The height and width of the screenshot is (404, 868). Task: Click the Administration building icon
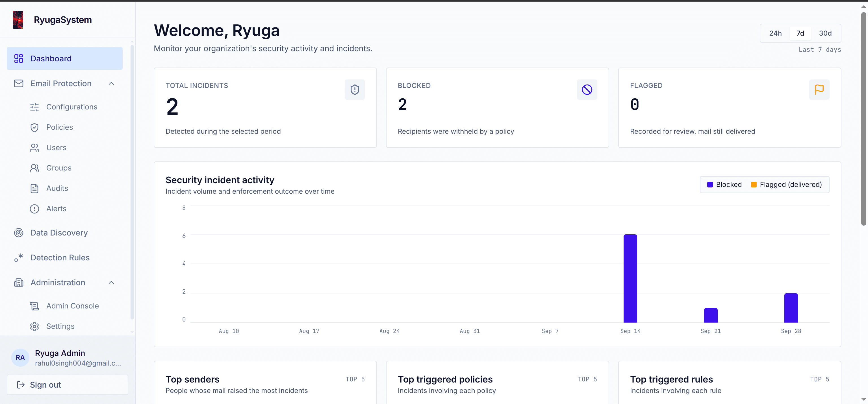[x=19, y=283]
